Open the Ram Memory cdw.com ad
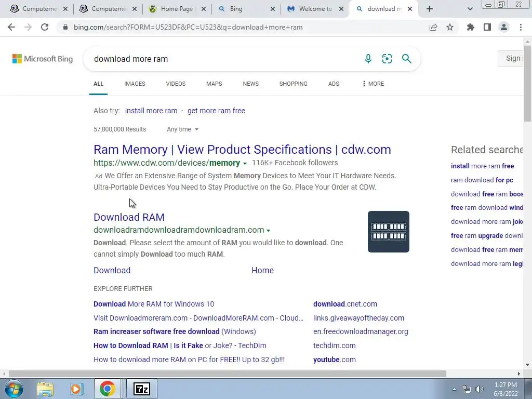The height and width of the screenshot is (399, 532). pos(242,150)
